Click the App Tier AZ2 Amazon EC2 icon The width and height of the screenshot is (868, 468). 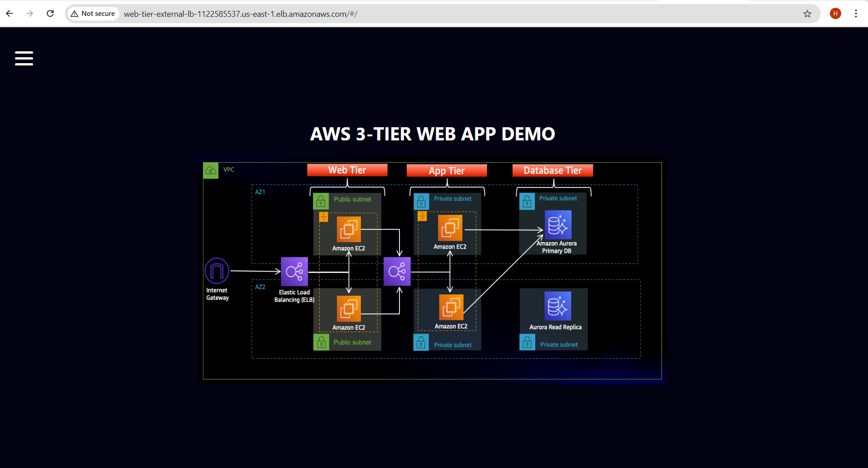tap(451, 307)
